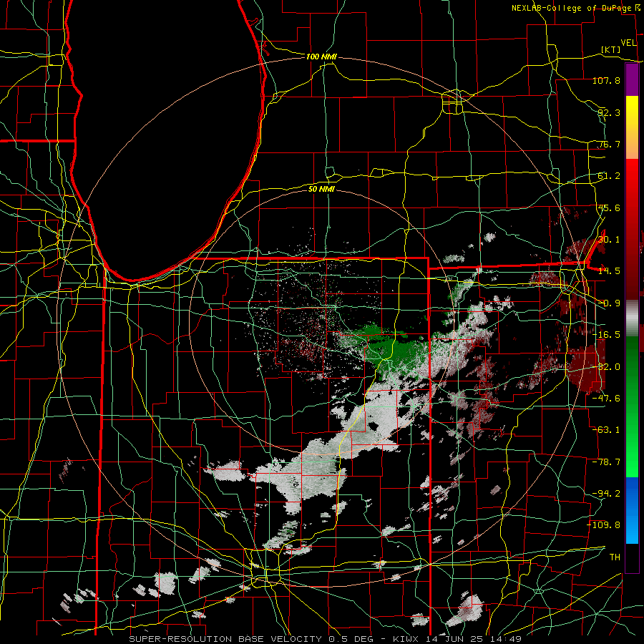
Task: Select the -47.6 scale value
Action: tap(606, 399)
